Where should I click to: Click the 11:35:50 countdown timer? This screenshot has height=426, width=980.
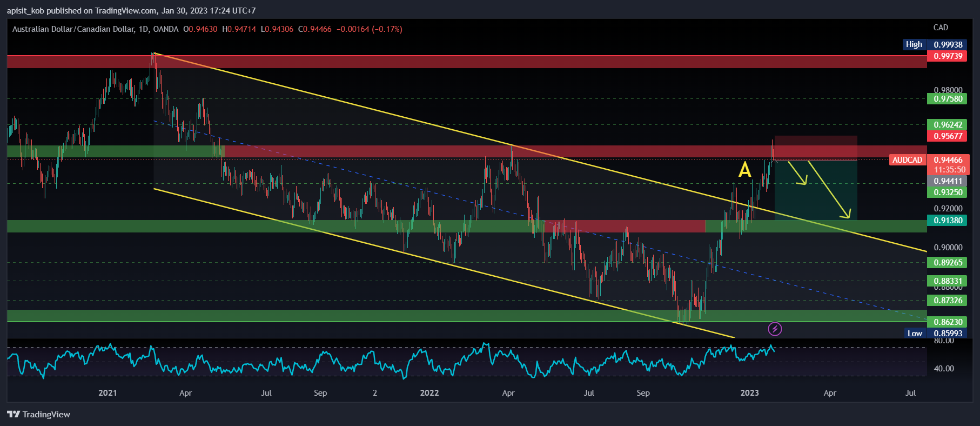pos(949,169)
